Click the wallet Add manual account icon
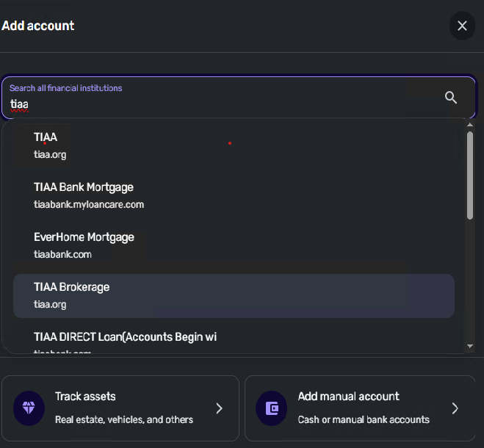 (x=272, y=408)
